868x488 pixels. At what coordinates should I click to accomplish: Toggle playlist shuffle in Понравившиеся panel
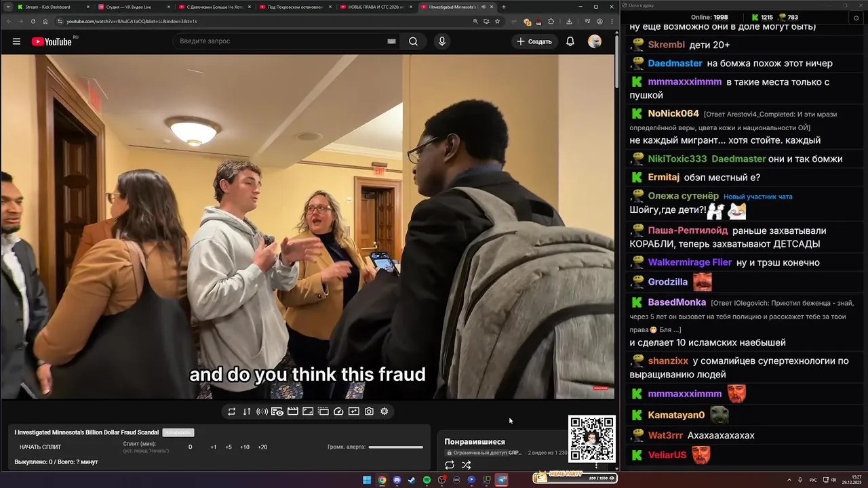[467, 465]
